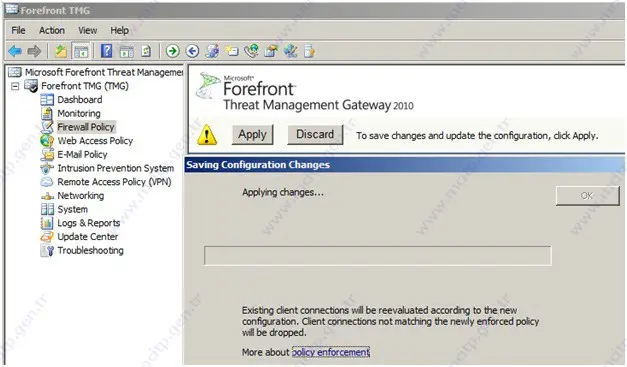The height and width of the screenshot is (367, 627).
Task: Click the Web Access Policy globe icon
Action: pyautogui.click(x=47, y=141)
